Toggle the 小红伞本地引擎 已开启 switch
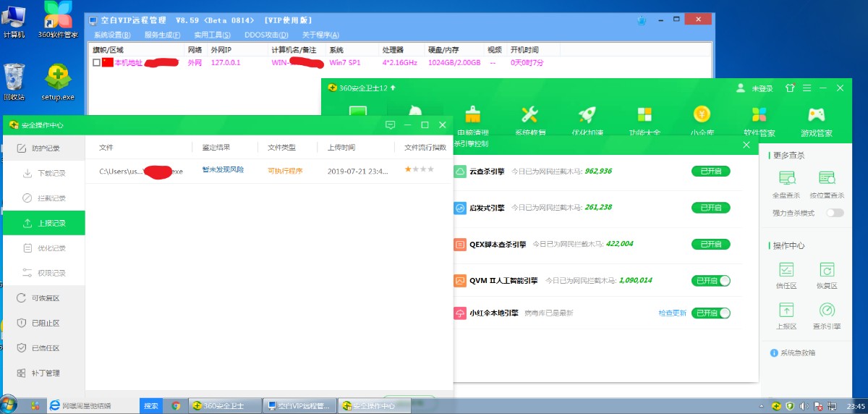Image resolution: width=868 pixels, height=414 pixels. [x=710, y=313]
